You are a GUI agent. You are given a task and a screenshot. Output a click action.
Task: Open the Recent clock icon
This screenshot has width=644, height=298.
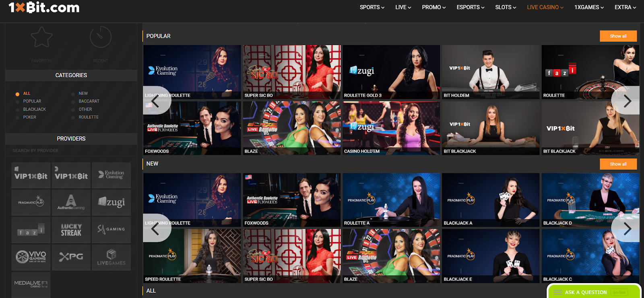coord(100,37)
